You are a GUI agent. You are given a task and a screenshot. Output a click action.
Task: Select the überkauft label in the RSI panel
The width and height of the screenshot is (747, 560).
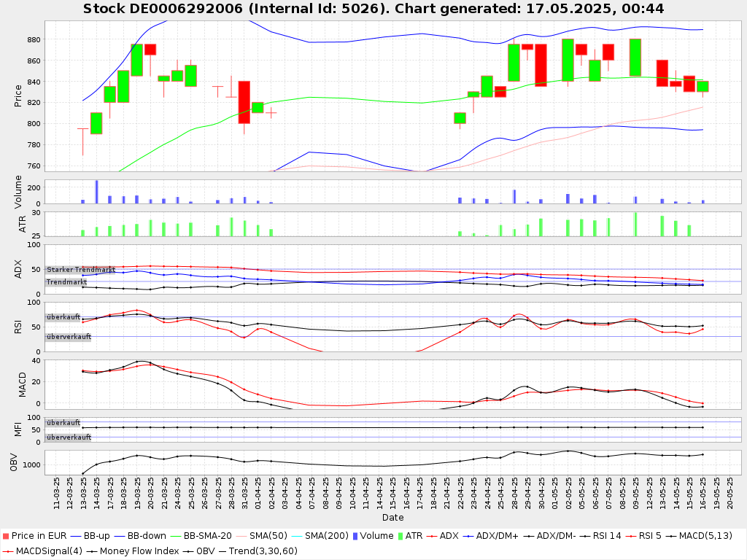(63, 316)
